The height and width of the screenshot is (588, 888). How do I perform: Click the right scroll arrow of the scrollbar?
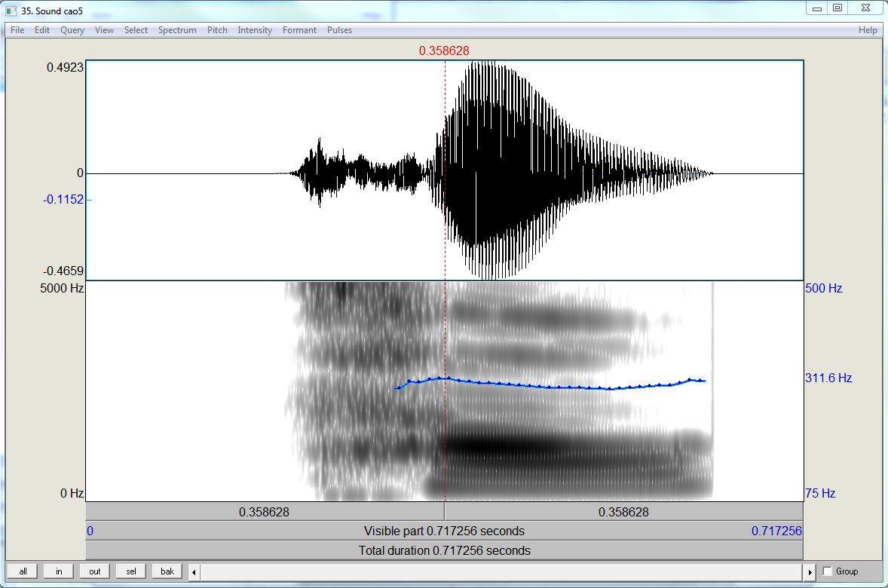[x=810, y=572]
